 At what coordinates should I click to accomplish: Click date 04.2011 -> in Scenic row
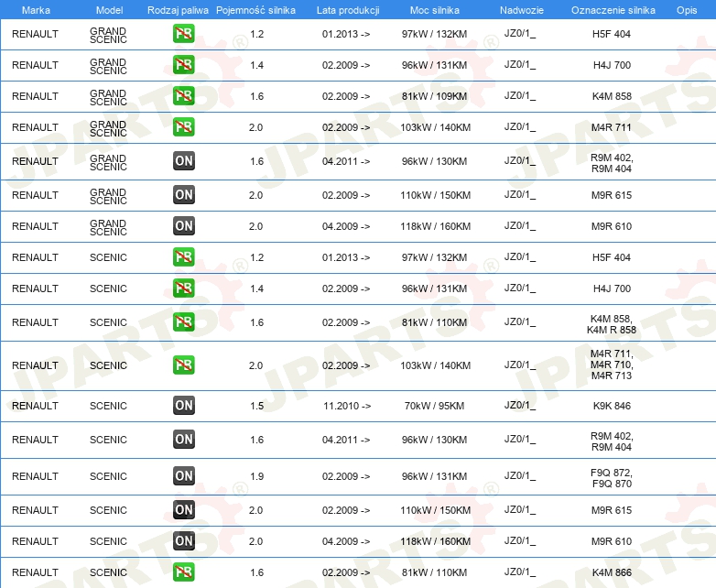coord(346,440)
